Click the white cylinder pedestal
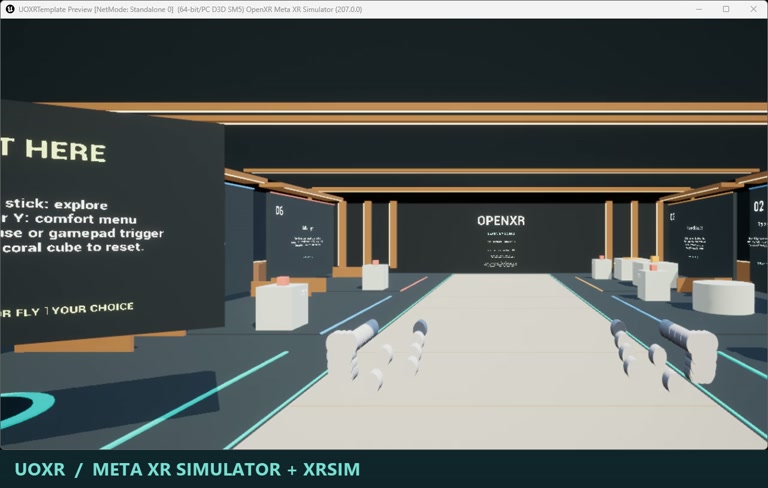768x488 pixels. pyautogui.click(x=723, y=297)
